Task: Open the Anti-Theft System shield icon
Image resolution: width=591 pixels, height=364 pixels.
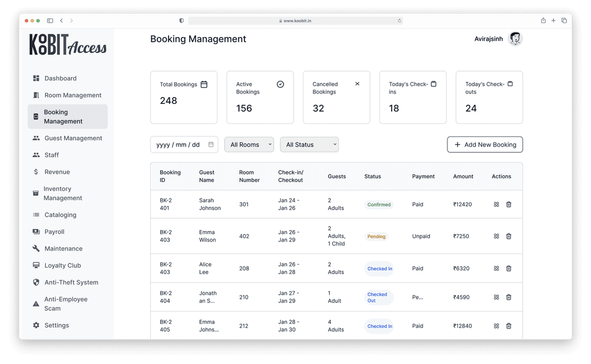Action: click(36, 282)
